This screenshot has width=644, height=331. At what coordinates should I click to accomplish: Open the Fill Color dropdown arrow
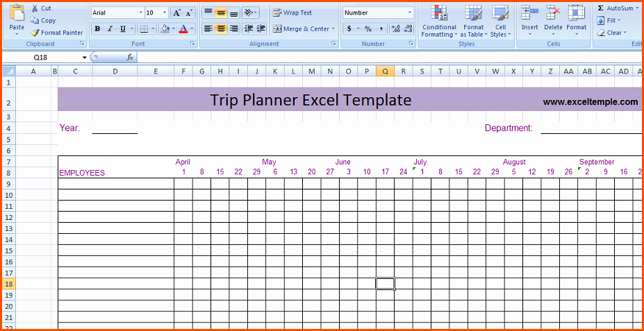tap(174, 28)
